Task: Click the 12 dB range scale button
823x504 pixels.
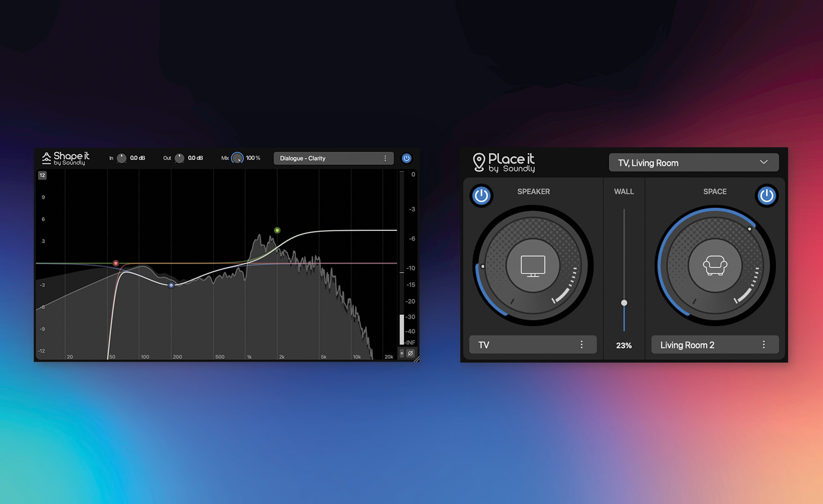Action: [x=42, y=175]
